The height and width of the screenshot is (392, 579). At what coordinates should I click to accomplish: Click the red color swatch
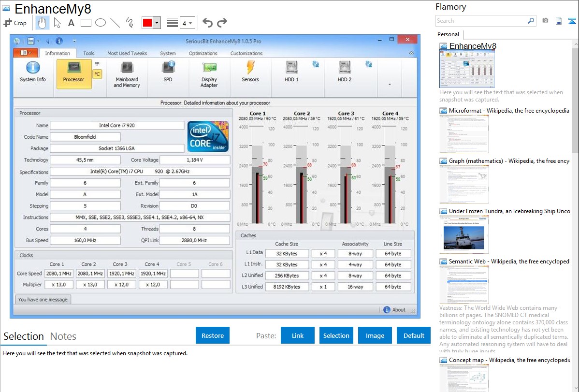tap(147, 23)
